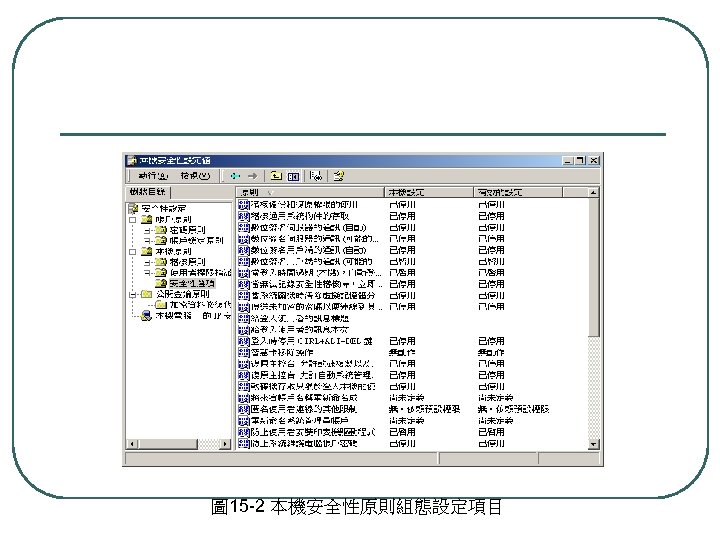
Task: Select 復原主控台: 允許自動系統管理 policy text
Action: point(313,375)
